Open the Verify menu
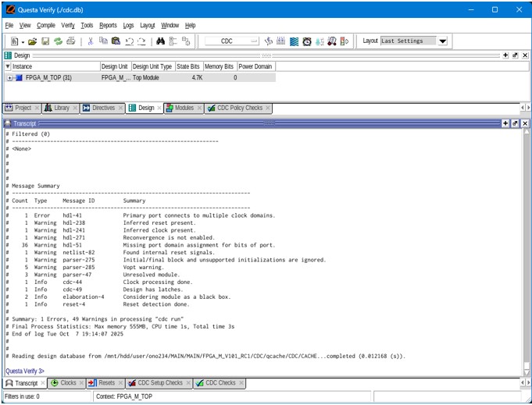 coord(68,25)
